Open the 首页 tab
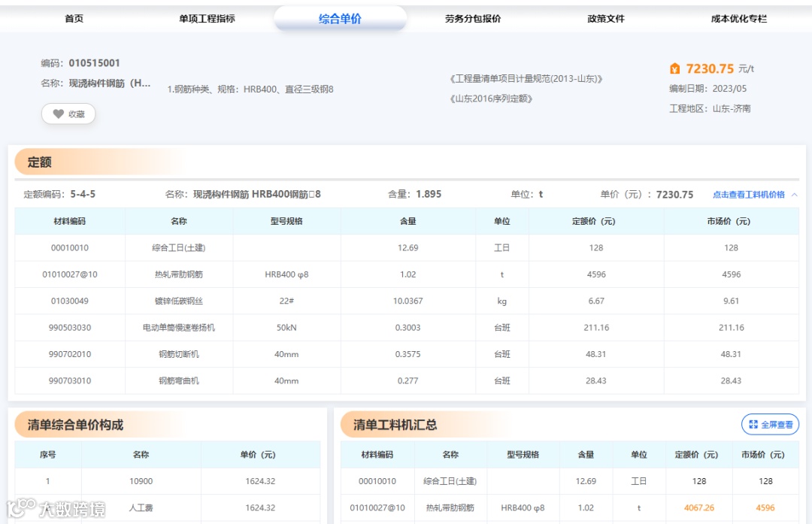812x524 pixels. click(74, 19)
